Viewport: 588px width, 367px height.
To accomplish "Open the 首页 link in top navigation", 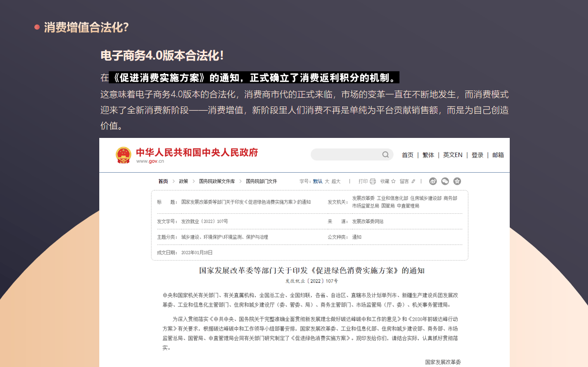I will pyautogui.click(x=408, y=155).
